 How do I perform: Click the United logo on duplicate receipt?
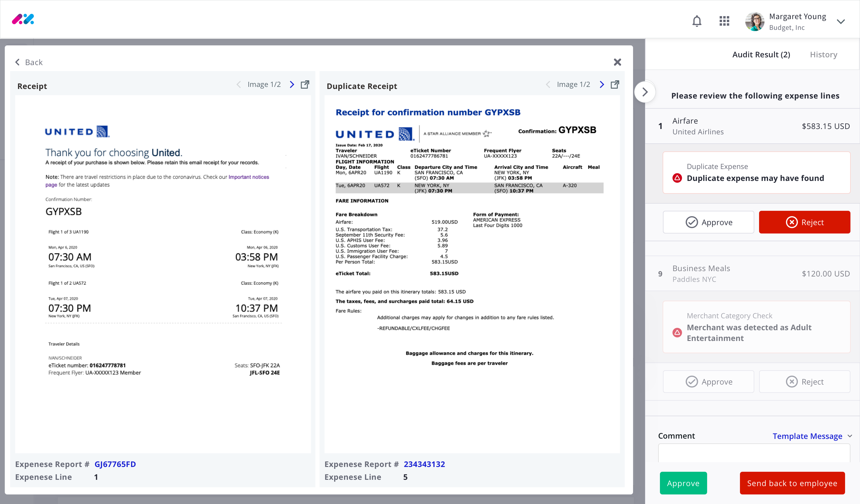tap(375, 134)
